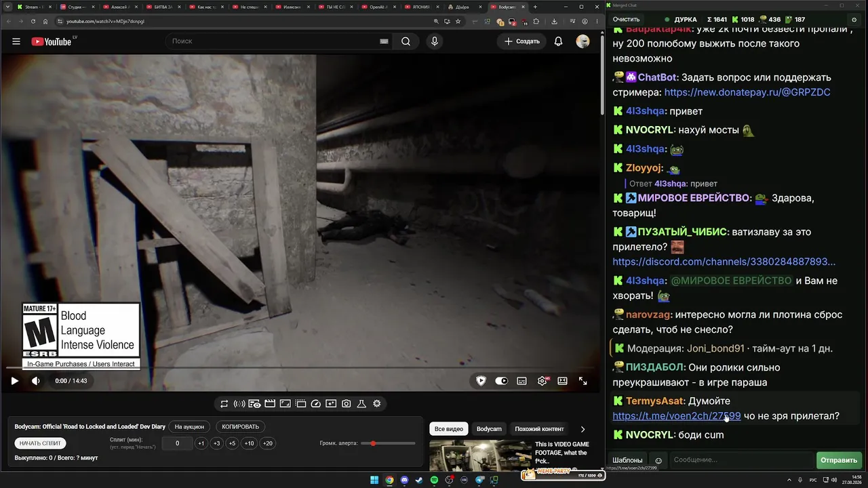Viewport: 868px width, 488px height.
Task: Open the discord.com channels link in chat
Action: coord(724,262)
